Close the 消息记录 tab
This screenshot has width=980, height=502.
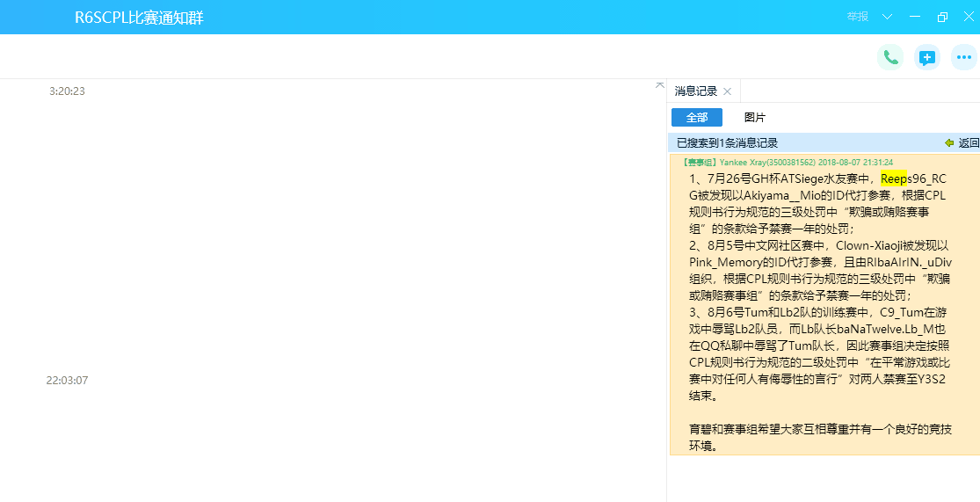727,91
